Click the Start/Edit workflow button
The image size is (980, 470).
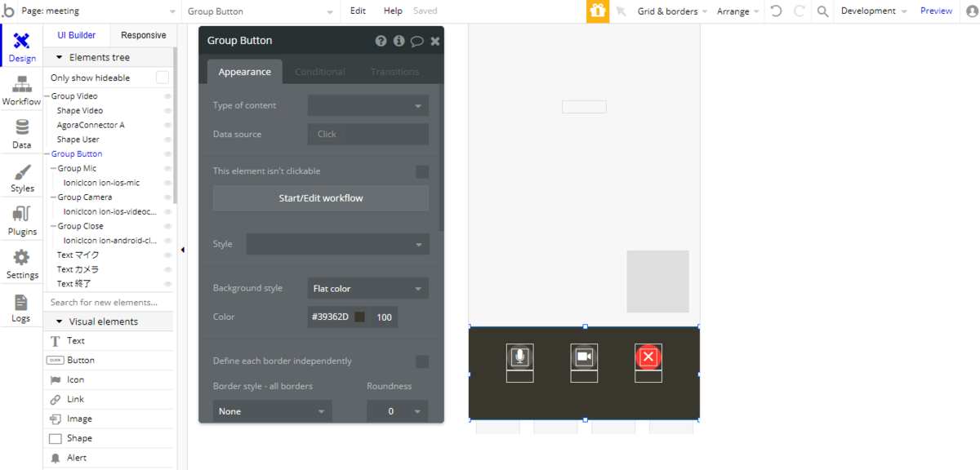(321, 198)
